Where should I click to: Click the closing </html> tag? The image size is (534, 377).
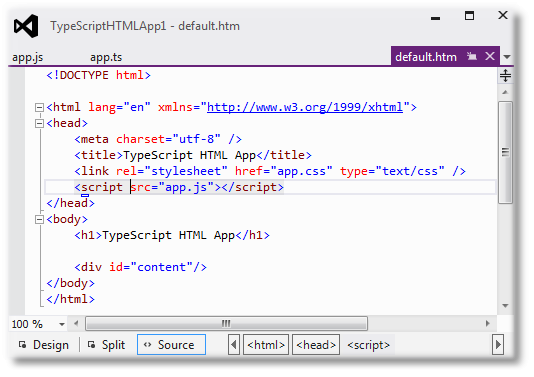(70, 299)
